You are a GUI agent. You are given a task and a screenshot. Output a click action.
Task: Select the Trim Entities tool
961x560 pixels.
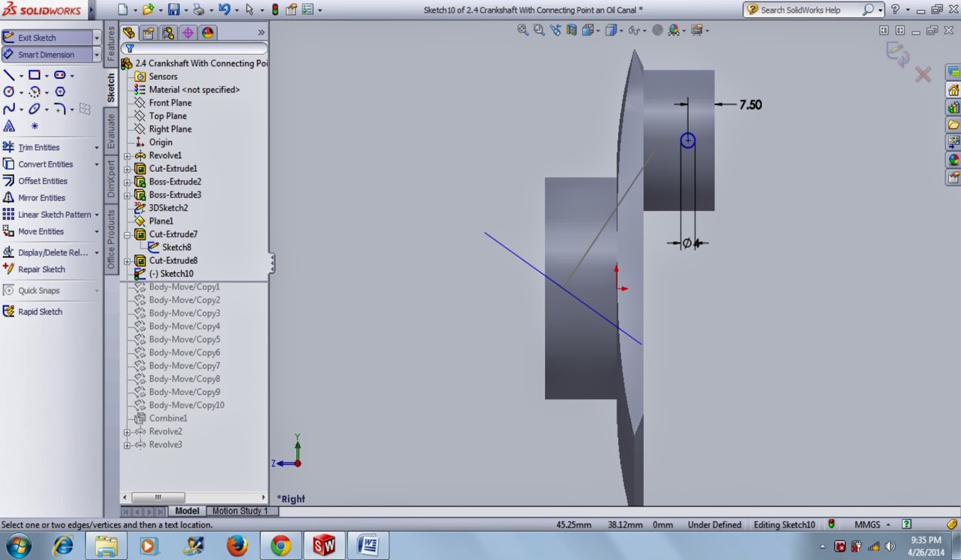[37, 147]
